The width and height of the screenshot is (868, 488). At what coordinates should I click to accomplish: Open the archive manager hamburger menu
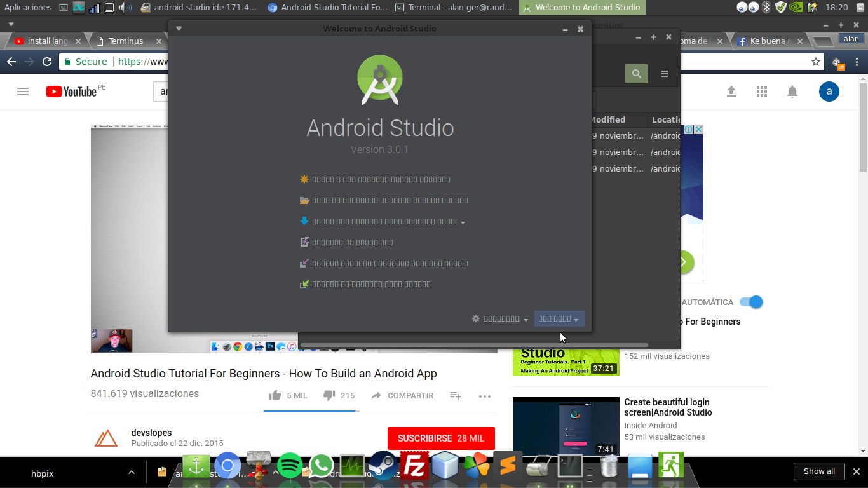[x=665, y=74]
